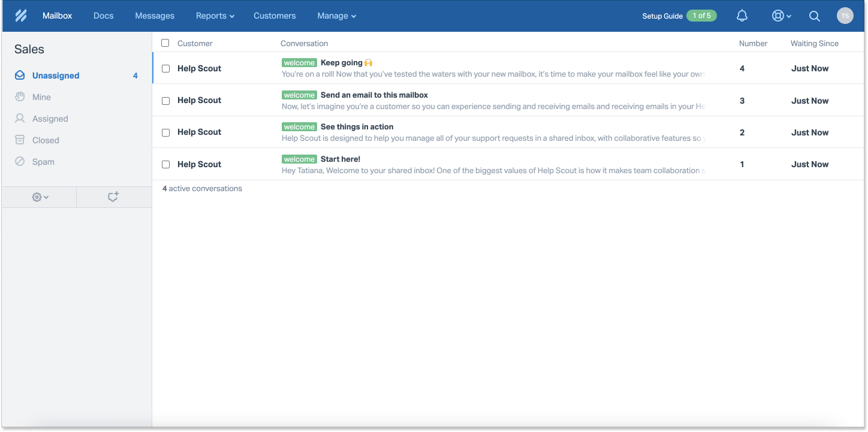Image resolution: width=868 pixels, height=432 pixels.
Task: Click the Help Scout logo icon
Action: (x=21, y=16)
